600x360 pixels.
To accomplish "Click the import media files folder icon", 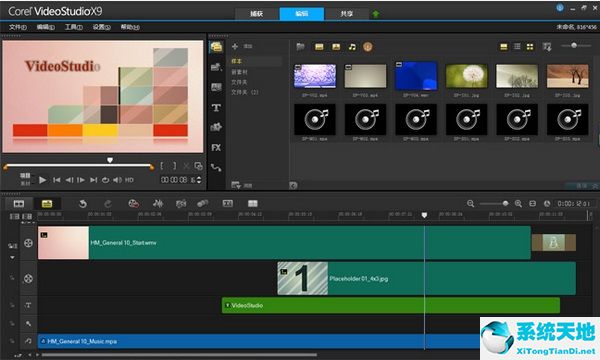I will (x=300, y=47).
